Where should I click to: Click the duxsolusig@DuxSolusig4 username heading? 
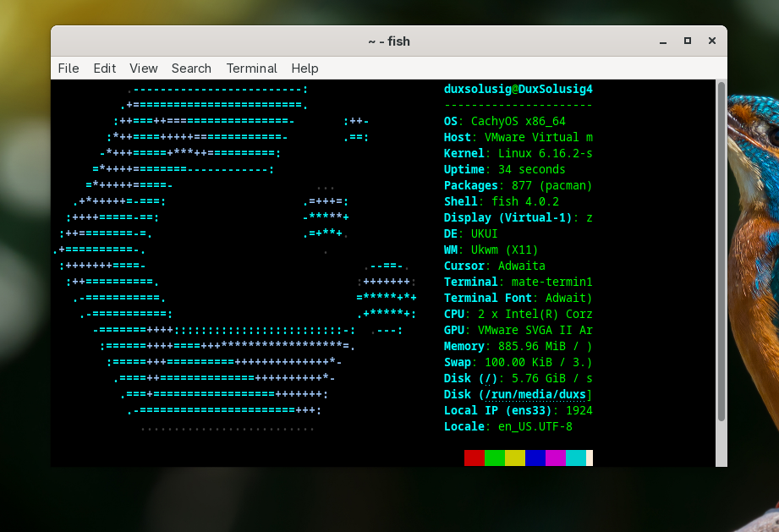(x=517, y=88)
